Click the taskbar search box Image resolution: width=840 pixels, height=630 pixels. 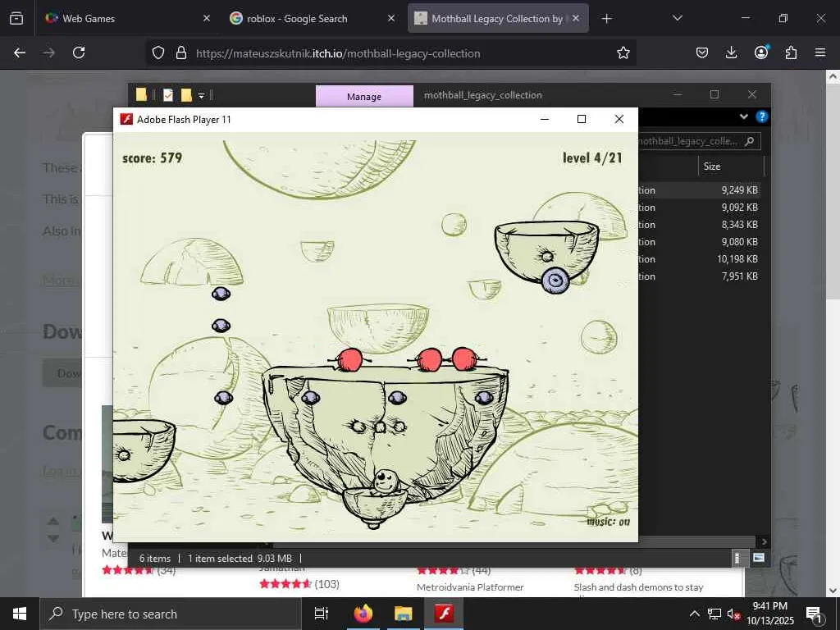point(171,614)
